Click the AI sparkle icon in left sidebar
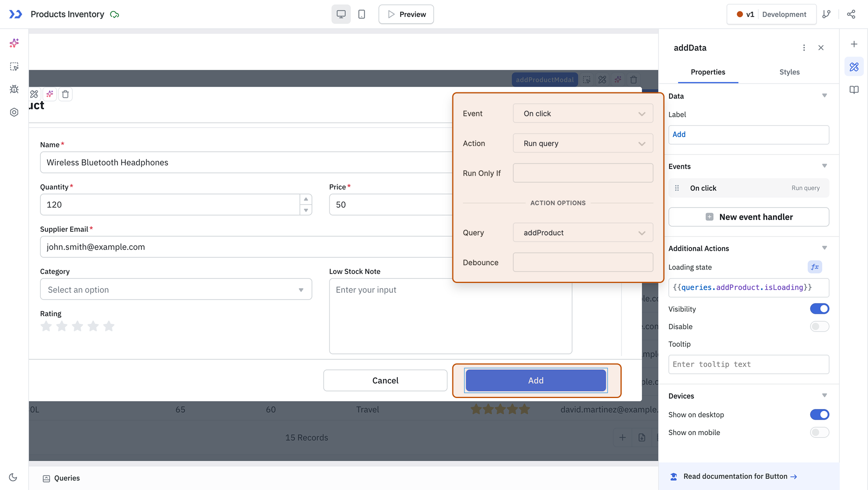The height and width of the screenshot is (490, 868). tap(14, 43)
